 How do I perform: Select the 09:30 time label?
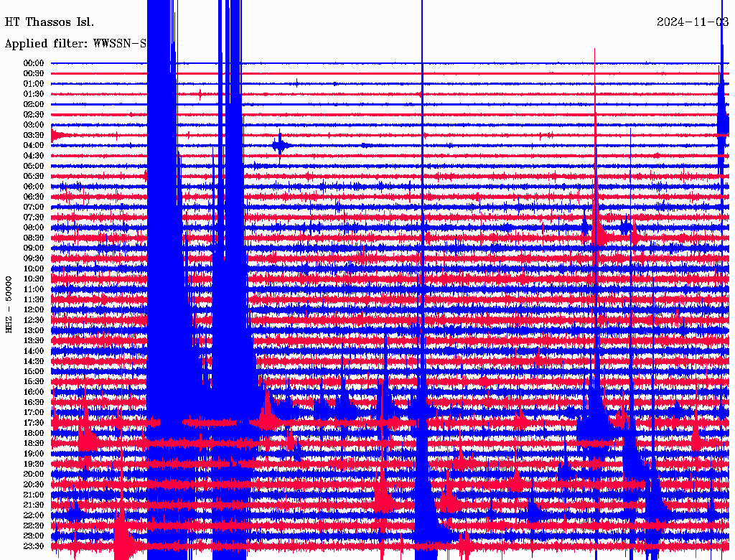point(34,258)
